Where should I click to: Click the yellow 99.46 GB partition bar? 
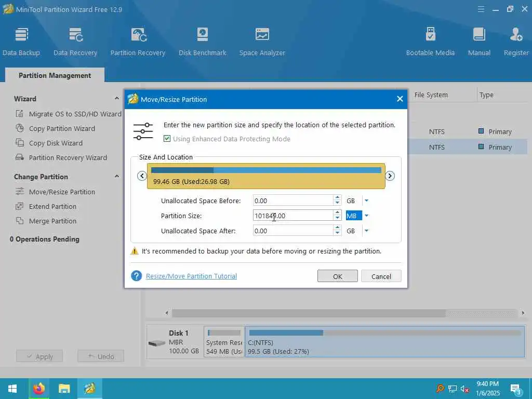pos(266,176)
